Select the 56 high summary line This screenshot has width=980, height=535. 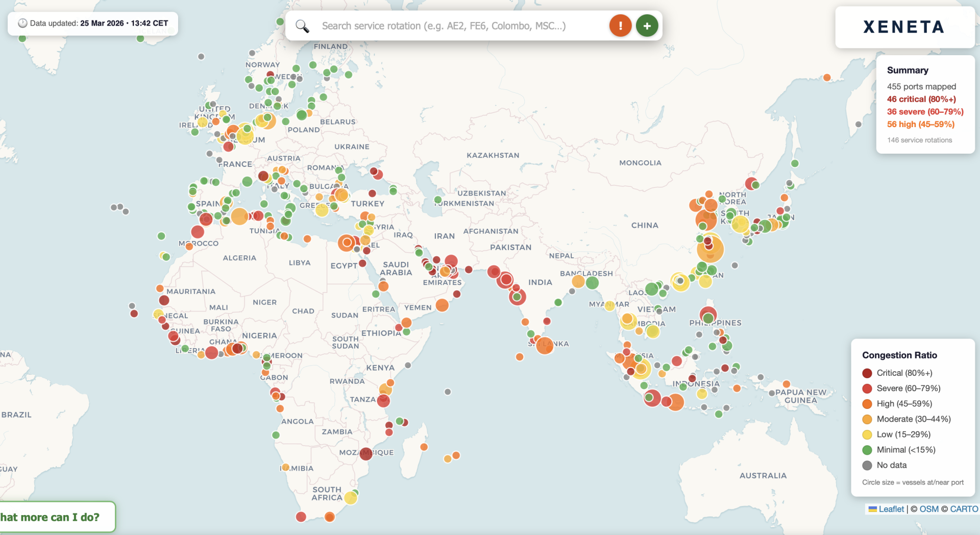point(920,124)
